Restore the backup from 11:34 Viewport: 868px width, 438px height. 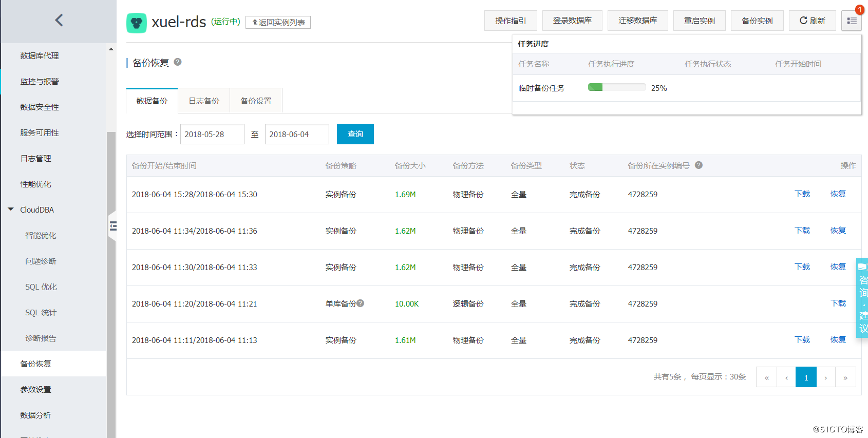coord(838,231)
